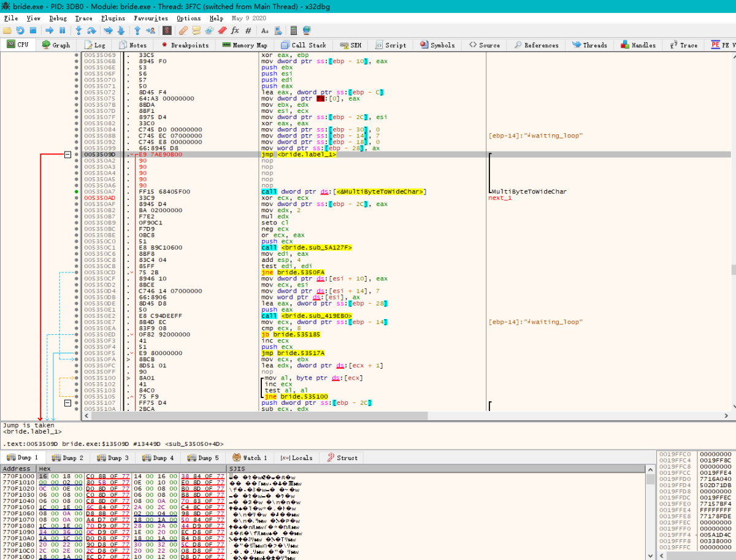Switch to the Memory Map tab
The image size is (736, 560).
245,45
